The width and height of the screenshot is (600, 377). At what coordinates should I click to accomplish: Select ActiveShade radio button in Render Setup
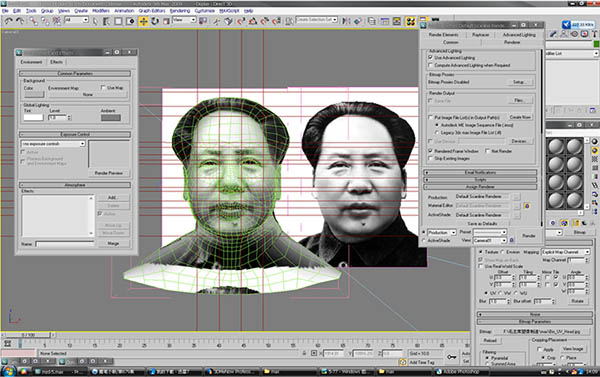pyautogui.click(x=424, y=240)
